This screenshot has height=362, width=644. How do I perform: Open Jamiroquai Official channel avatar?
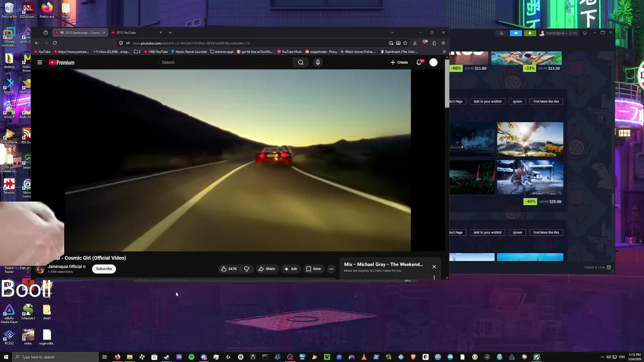pyautogui.click(x=40, y=269)
